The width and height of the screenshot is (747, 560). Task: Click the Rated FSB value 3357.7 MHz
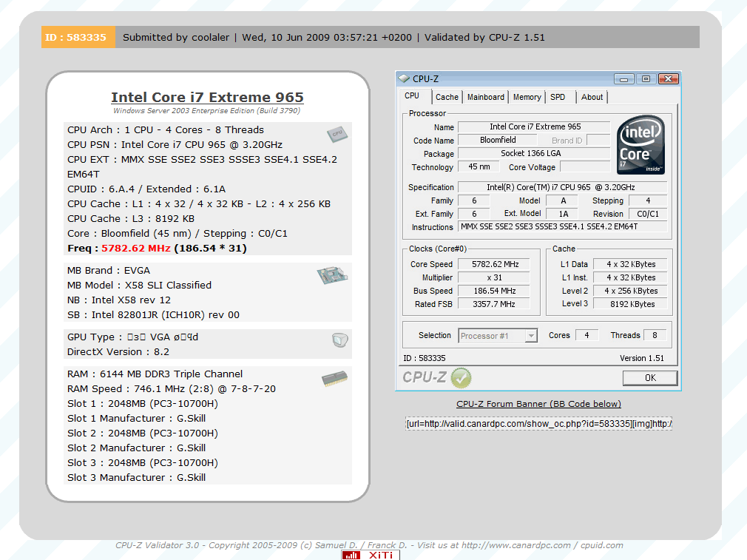(494, 304)
